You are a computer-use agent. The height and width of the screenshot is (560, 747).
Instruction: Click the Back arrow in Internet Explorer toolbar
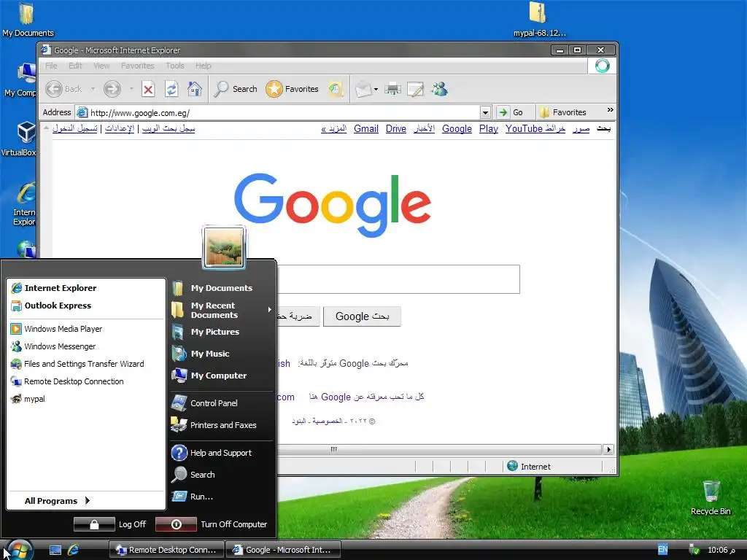click(54, 89)
